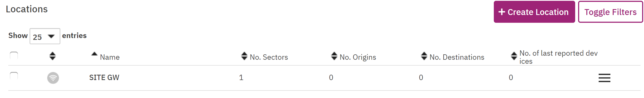
Task: Click the No. Destinations header text
Action: tap(457, 57)
